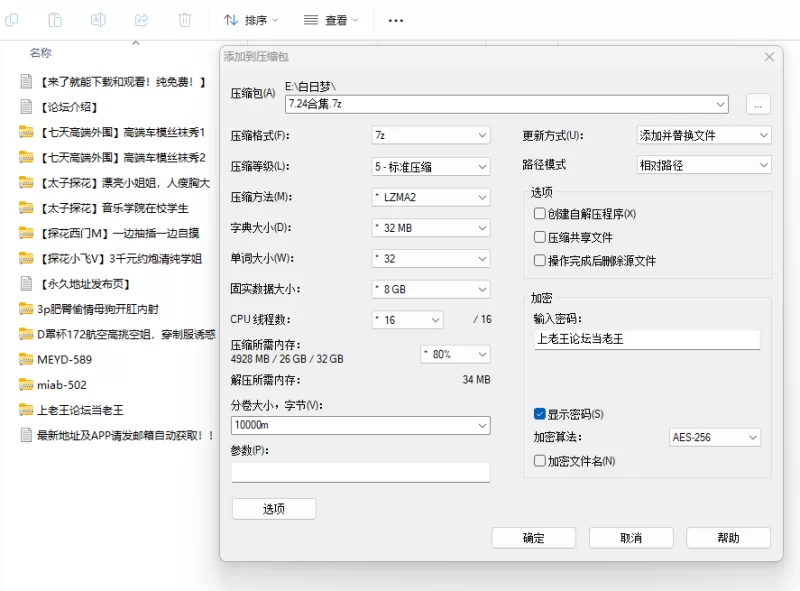Click the delete trash can icon
The image size is (800, 591).
click(x=185, y=20)
